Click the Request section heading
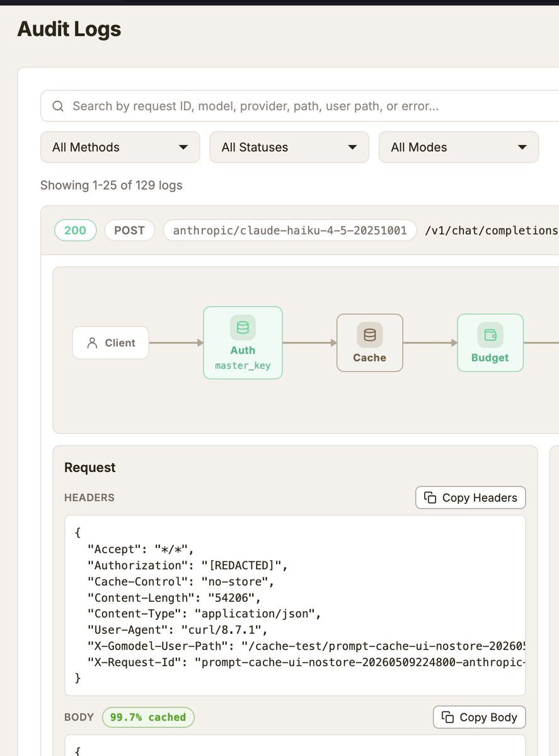The image size is (559, 756). coord(90,467)
